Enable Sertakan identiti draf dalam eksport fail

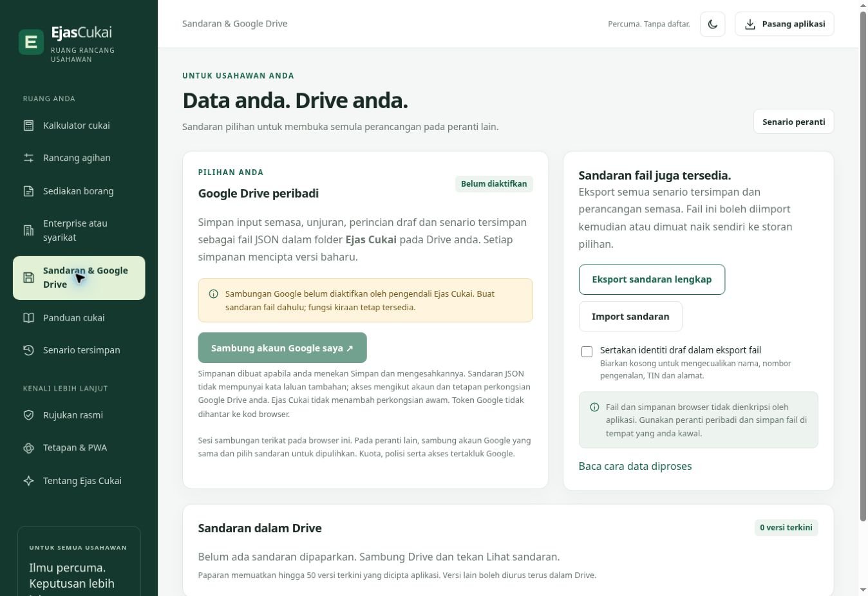point(587,351)
